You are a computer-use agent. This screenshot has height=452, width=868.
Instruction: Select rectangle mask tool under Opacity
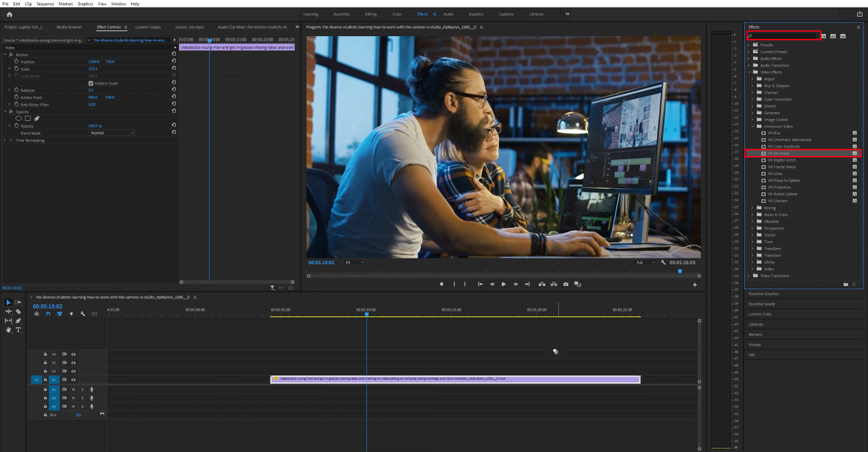click(x=28, y=118)
